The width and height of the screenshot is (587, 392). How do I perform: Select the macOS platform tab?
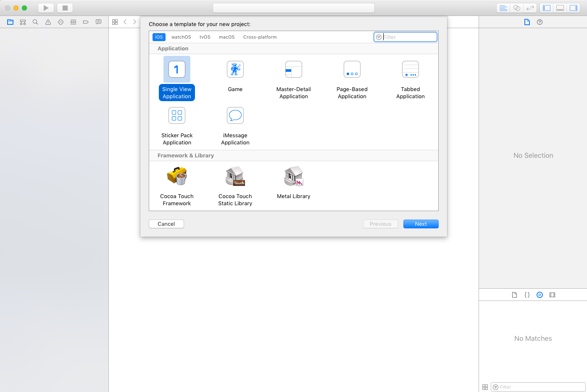pos(227,37)
